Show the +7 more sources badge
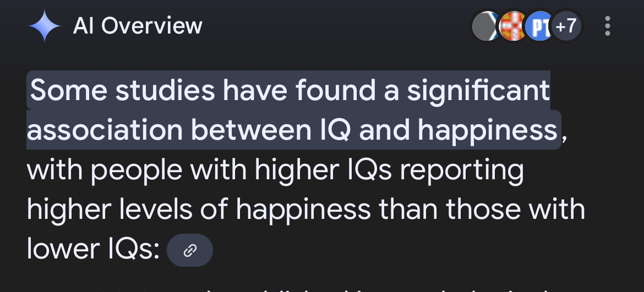The width and height of the screenshot is (644, 292). pyautogui.click(x=566, y=26)
